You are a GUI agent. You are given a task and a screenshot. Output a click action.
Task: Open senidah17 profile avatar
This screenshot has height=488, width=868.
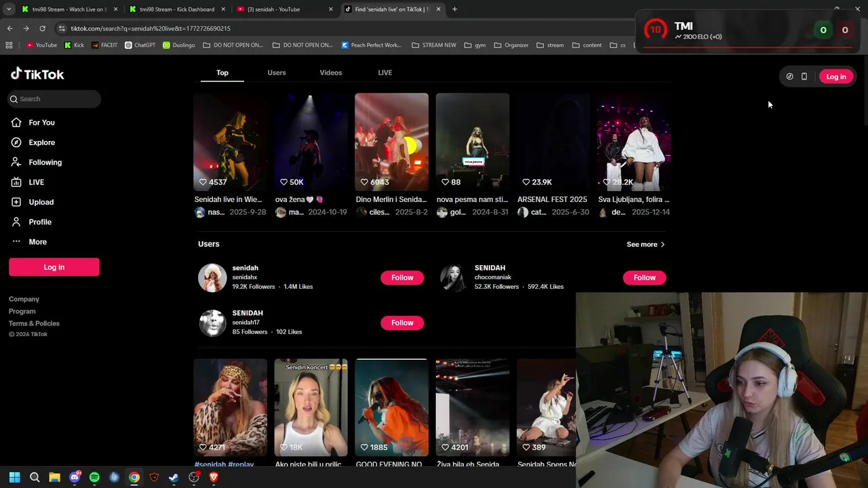pos(212,323)
